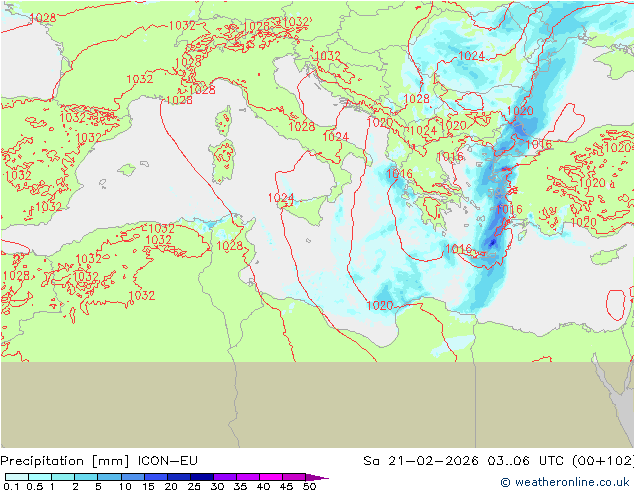Click the heaviest precipitation spot near Rhodes
Image resolution: width=634 pixels, height=490 pixels.
pyautogui.click(x=492, y=243)
